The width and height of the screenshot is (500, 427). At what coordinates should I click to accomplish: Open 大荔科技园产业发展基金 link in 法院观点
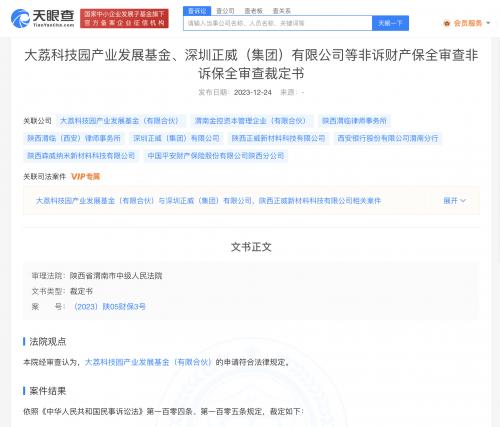point(148,362)
